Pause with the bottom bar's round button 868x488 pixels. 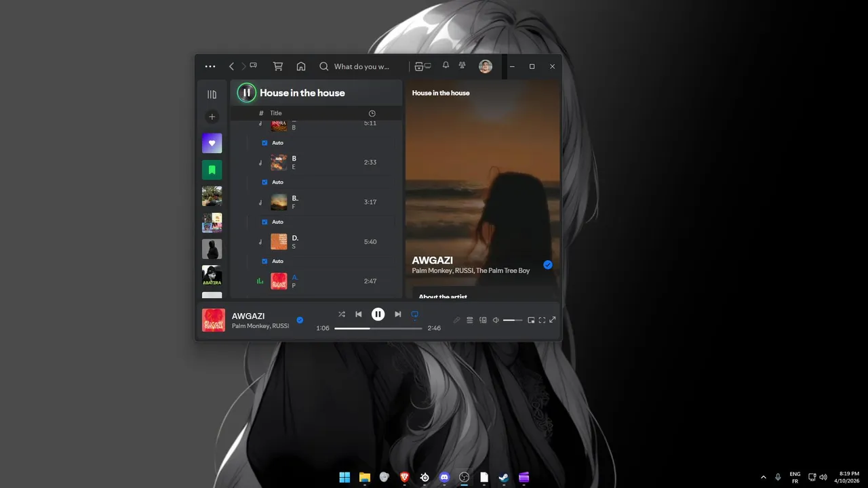[x=378, y=314]
